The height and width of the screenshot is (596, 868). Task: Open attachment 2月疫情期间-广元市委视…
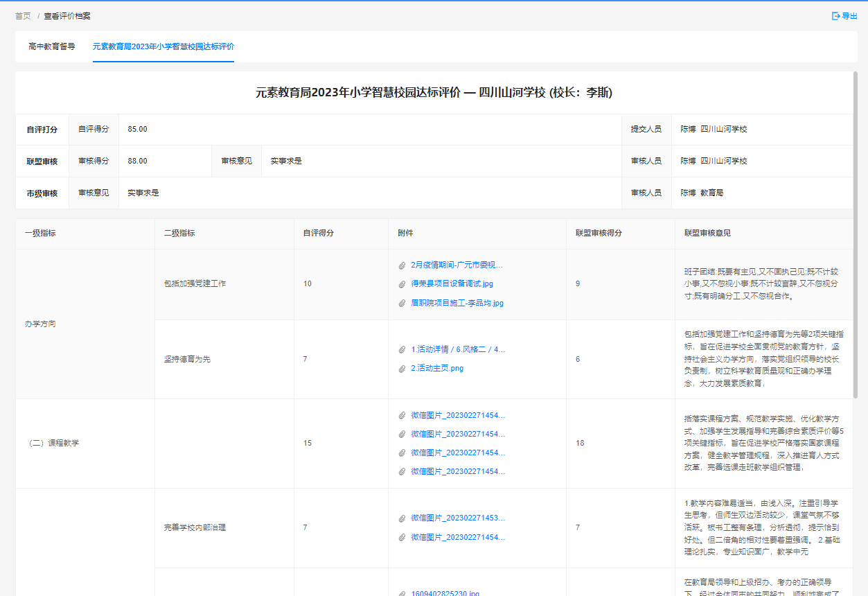point(457,265)
